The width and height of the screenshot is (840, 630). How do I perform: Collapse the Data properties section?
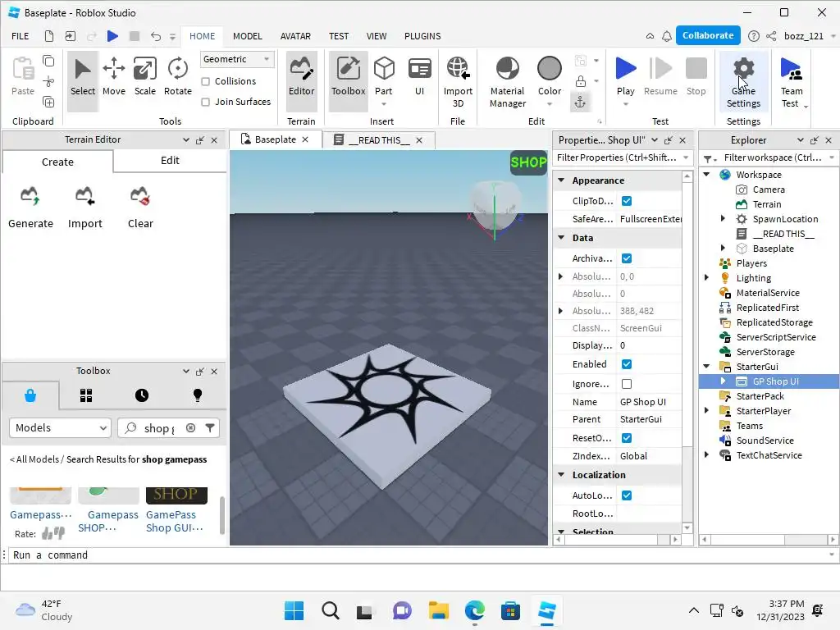click(x=561, y=237)
